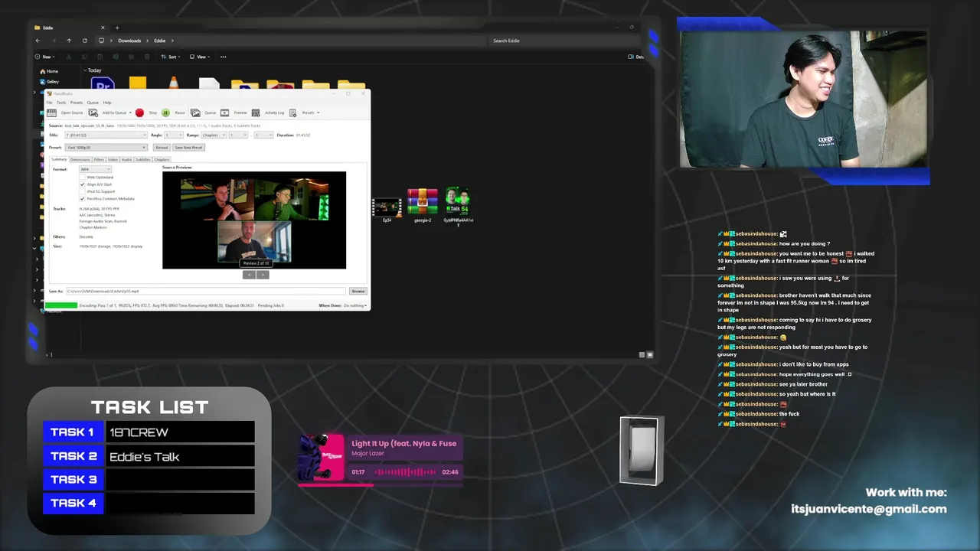Open the Tools menu in HandBrake
Screen dimensions: 980x551
[61, 103]
